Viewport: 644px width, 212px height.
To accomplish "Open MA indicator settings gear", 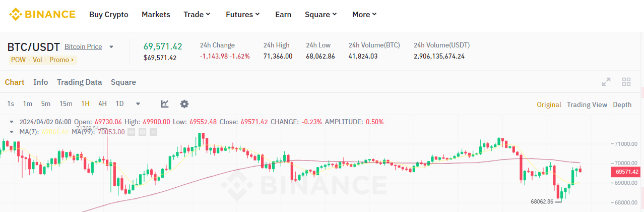I will pos(143,132).
